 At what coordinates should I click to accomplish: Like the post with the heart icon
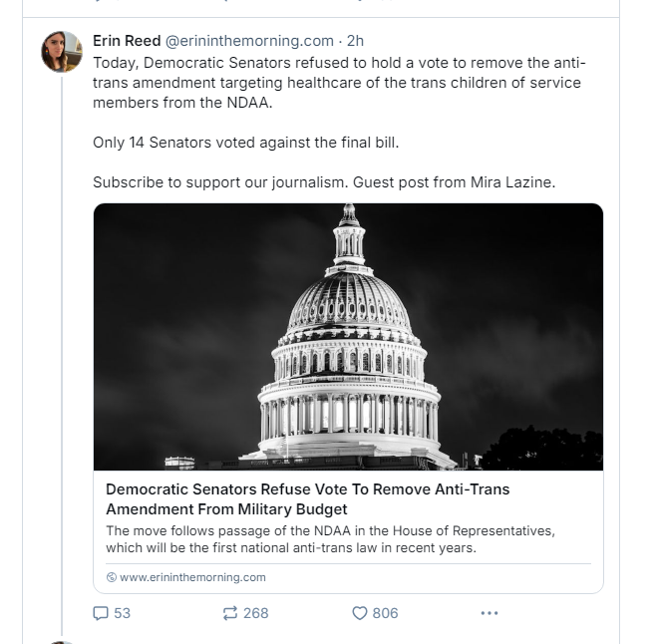pyautogui.click(x=360, y=613)
